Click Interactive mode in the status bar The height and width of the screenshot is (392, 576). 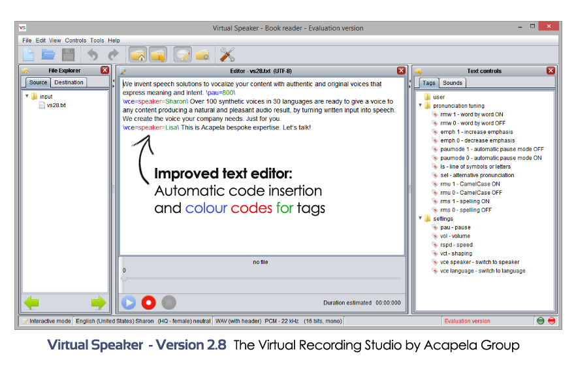(46, 321)
